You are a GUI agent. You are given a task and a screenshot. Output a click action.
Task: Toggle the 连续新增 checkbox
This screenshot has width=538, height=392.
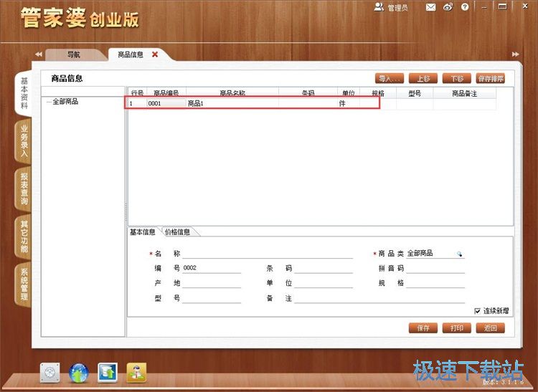[478, 310]
